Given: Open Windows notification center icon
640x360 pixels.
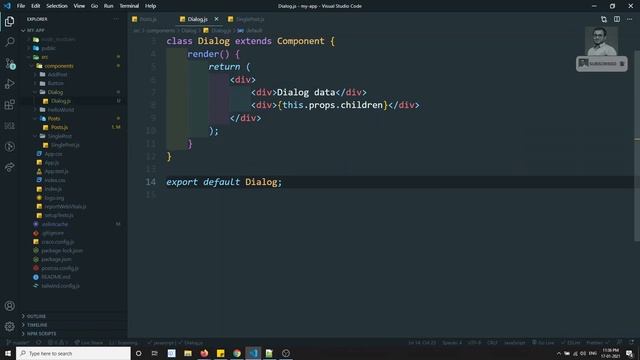Looking at the screenshot, I should pos(629,353).
